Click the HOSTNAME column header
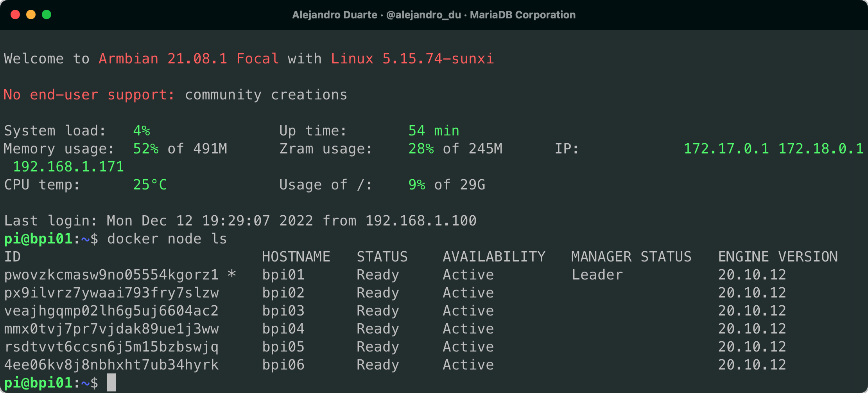Image resolution: width=868 pixels, height=393 pixels. tap(296, 257)
